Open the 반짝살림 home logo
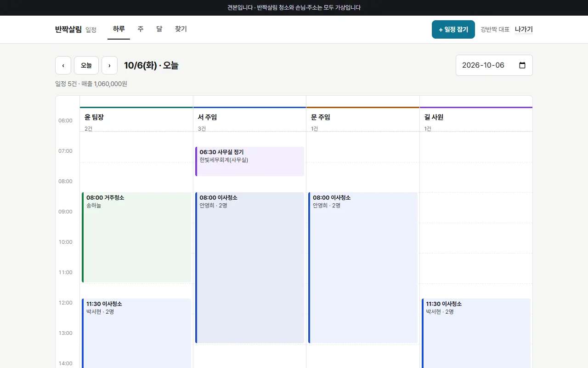This screenshot has width=588, height=368. pyautogui.click(x=68, y=29)
